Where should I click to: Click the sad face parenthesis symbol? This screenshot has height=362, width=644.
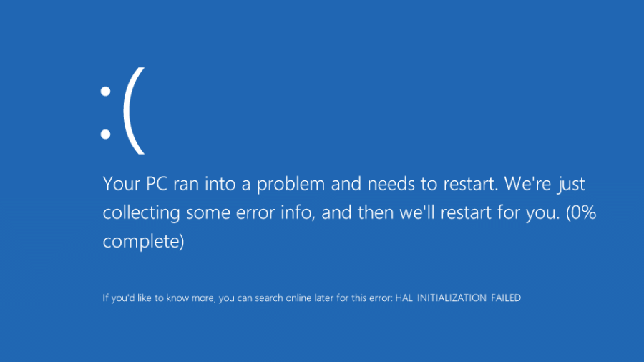tap(134, 111)
